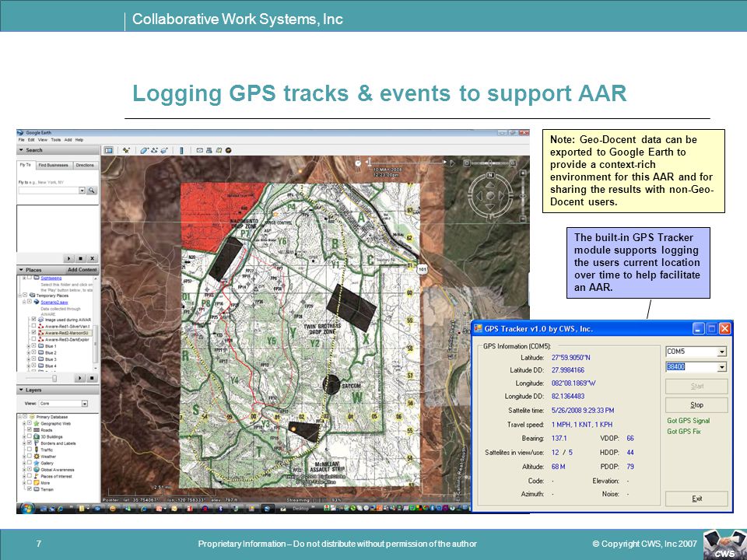Expand the Blue 1 folder

pos(28,346)
